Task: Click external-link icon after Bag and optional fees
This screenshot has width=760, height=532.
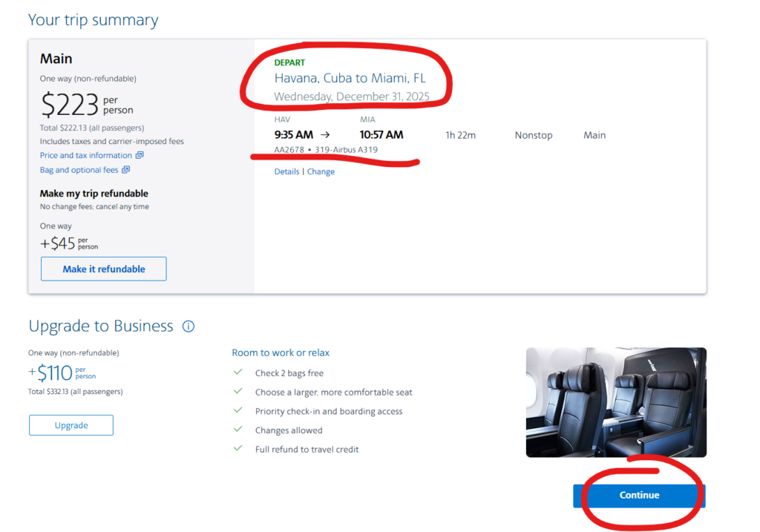Action: pyautogui.click(x=125, y=170)
